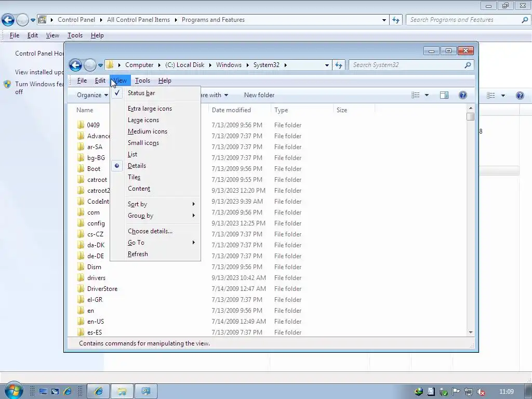Open the Control Panel taskbar button
532x399 pixels.
point(146,392)
